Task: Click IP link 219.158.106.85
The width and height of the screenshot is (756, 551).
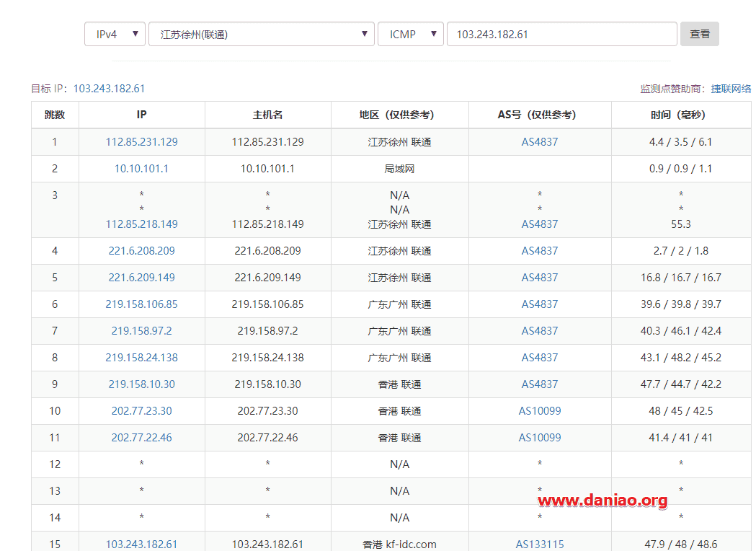Action: pos(141,304)
